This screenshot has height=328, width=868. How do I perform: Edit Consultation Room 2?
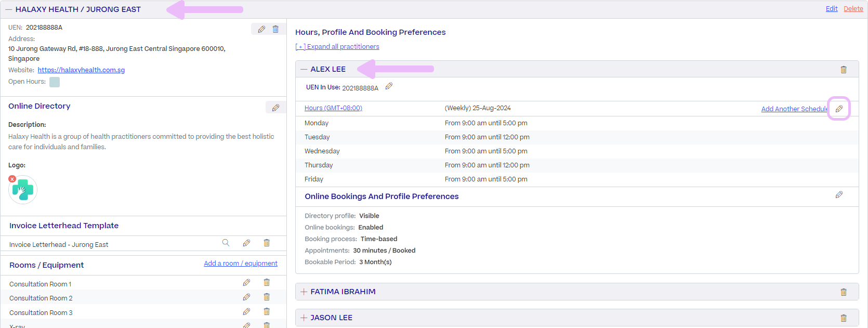246,297
